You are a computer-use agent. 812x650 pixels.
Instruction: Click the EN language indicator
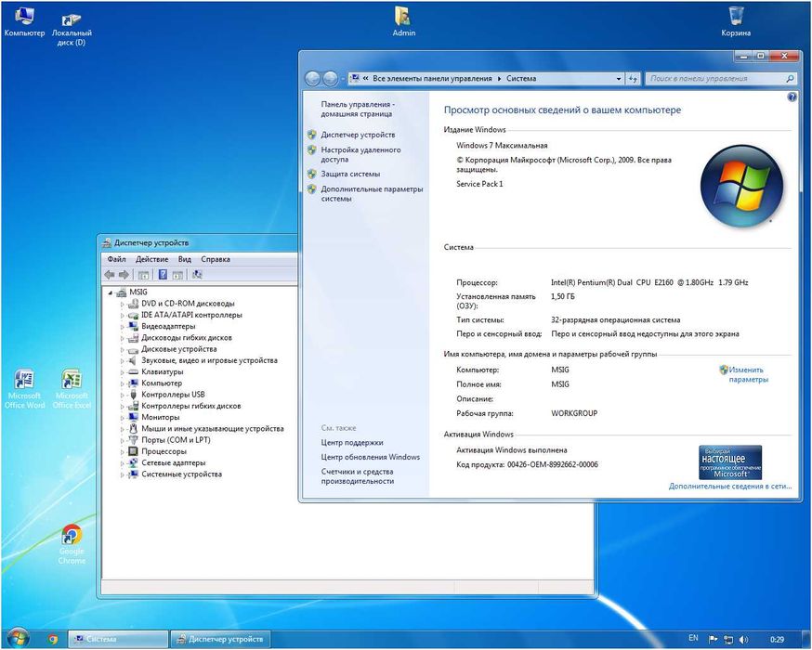tap(693, 638)
